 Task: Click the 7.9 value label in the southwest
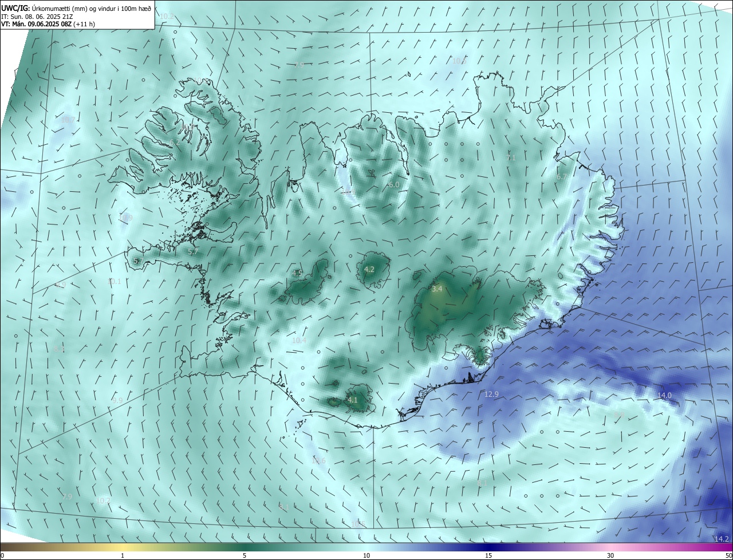(x=67, y=496)
